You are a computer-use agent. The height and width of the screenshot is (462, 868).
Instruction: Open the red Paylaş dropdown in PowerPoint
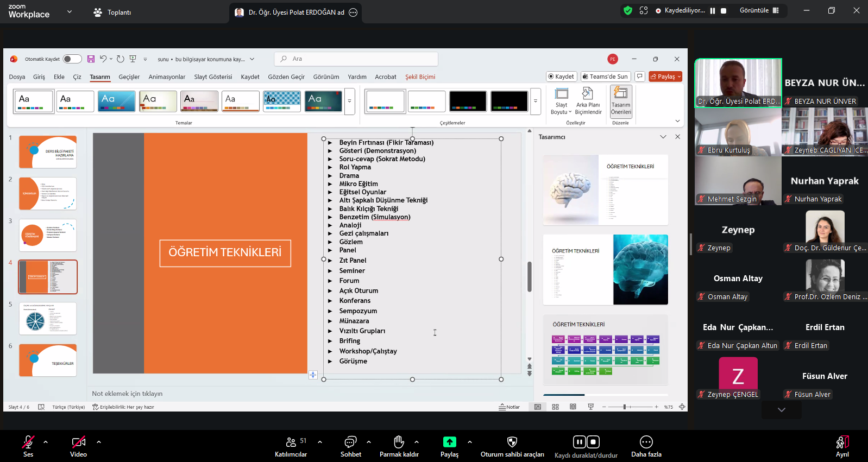[665, 77]
